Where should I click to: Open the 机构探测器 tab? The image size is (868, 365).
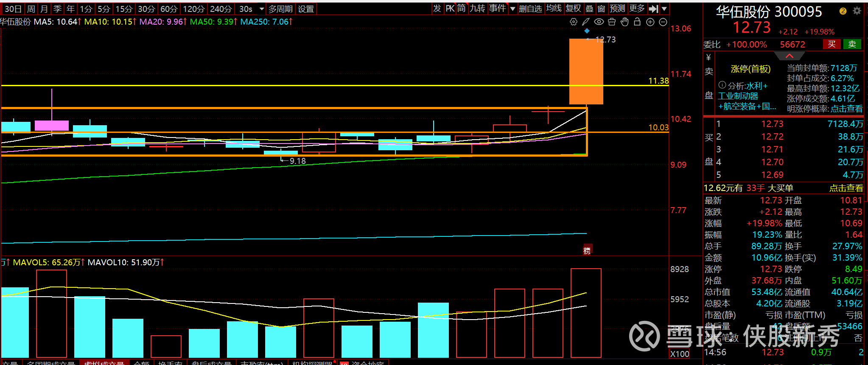click(312, 363)
